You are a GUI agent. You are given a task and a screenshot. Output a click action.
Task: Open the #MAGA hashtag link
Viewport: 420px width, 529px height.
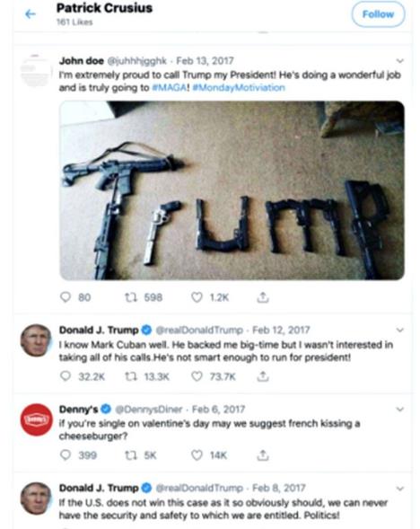[x=170, y=88]
